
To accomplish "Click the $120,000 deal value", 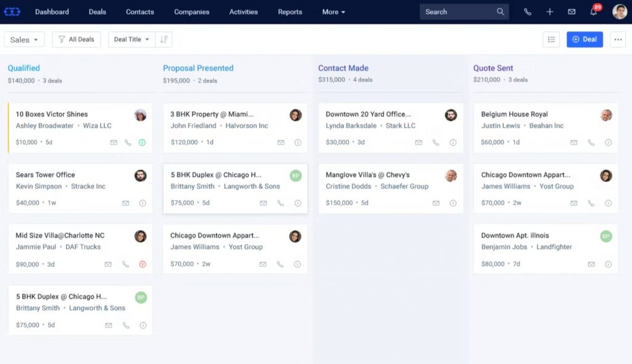I will click(x=184, y=143).
